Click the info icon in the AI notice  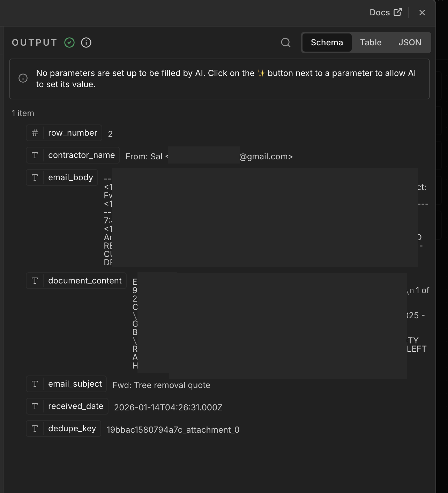click(x=23, y=78)
